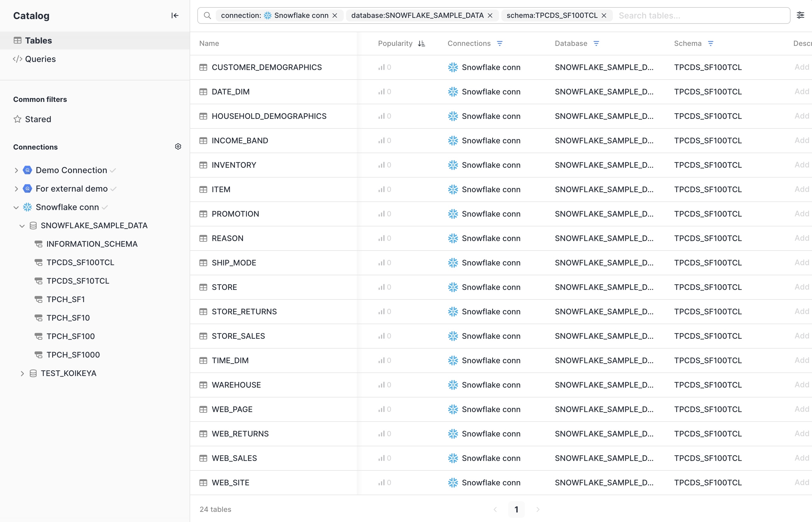Expand the TEST_KOIKEYA database node
Screen dimensions: 812x522
pos(22,374)
